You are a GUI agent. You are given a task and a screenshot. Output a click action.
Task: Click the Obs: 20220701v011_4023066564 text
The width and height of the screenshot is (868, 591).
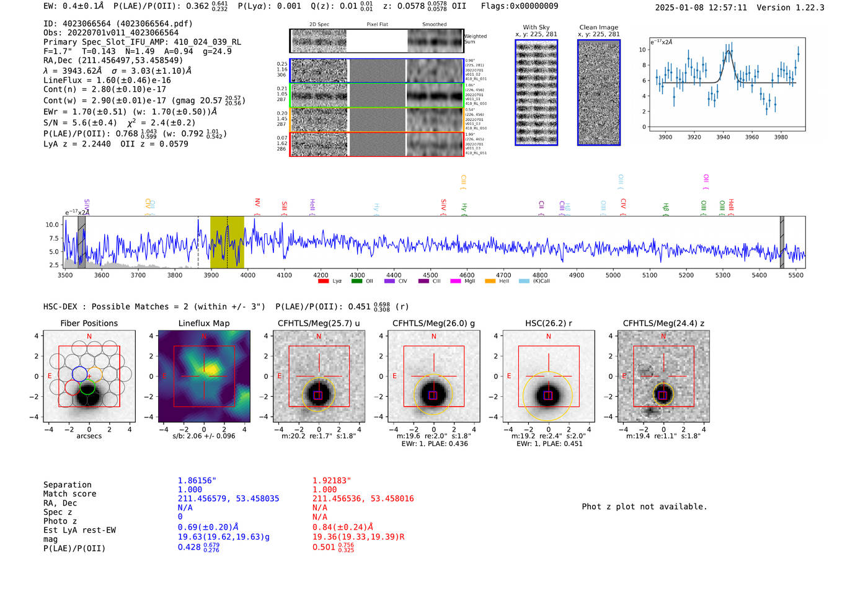(111, 33)
